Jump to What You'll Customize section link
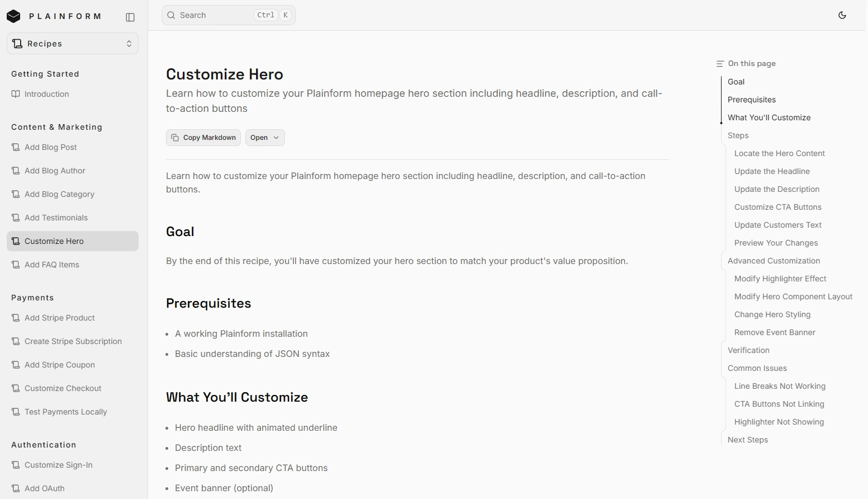The height and width of the screenshot is (499, 868). pyautogui.click(x=769, y=117)
